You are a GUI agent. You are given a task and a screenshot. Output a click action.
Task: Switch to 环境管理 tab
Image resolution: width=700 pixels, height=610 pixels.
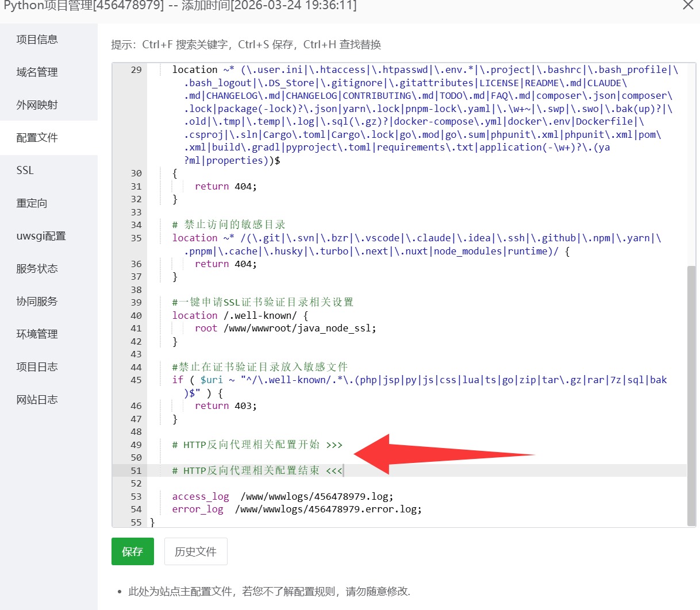pos(37,334)
